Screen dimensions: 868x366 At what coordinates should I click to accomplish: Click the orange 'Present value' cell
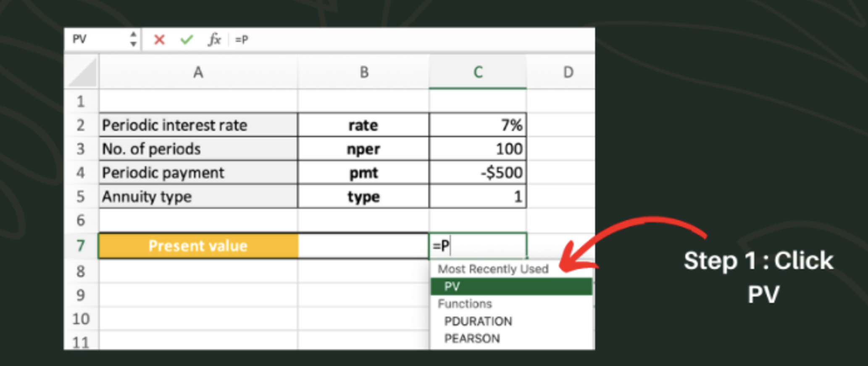(x=198, y=246)
